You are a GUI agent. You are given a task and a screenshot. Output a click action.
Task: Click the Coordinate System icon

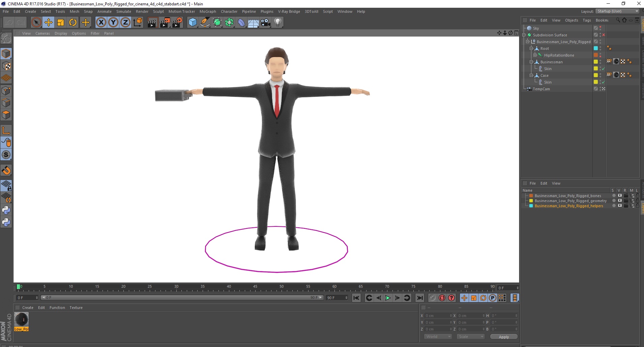(138, 23)
